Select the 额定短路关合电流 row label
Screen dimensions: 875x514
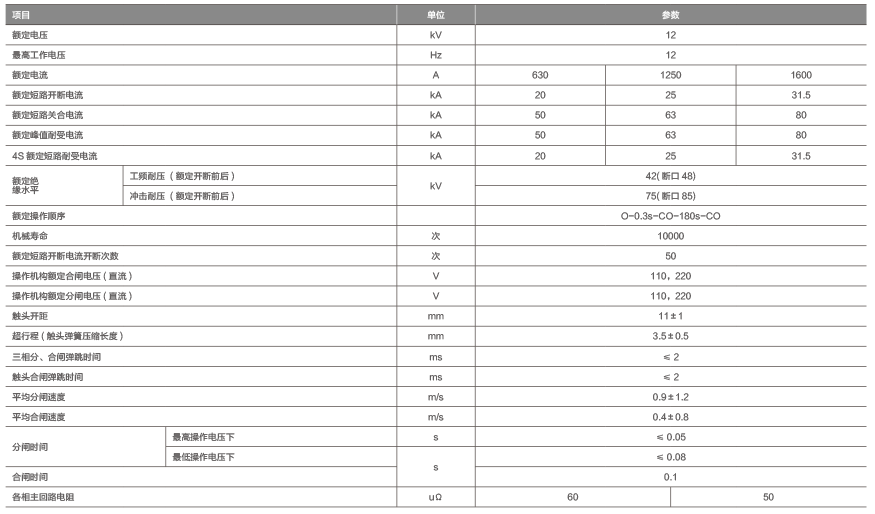click(x=47, y=116)
